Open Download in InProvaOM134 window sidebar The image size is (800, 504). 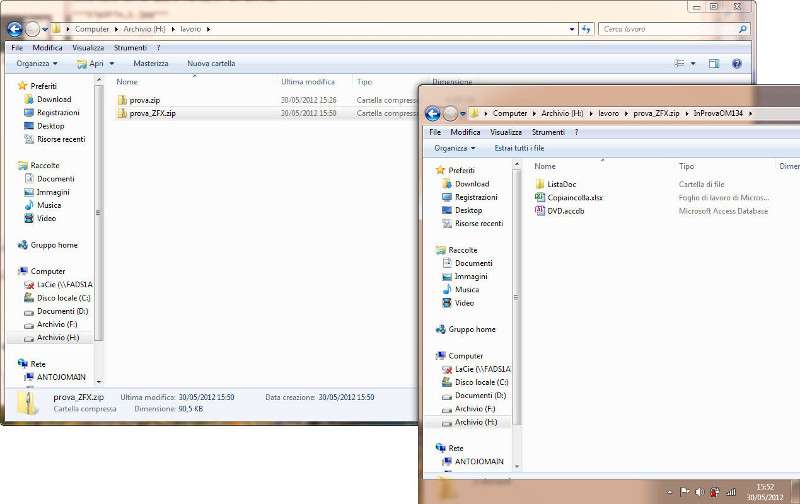(x=466, y=184)
